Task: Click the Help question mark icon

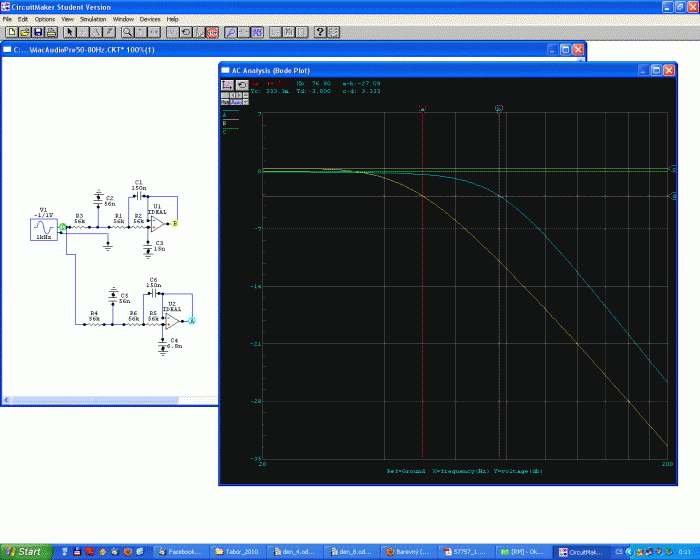Action: [320, 32]
